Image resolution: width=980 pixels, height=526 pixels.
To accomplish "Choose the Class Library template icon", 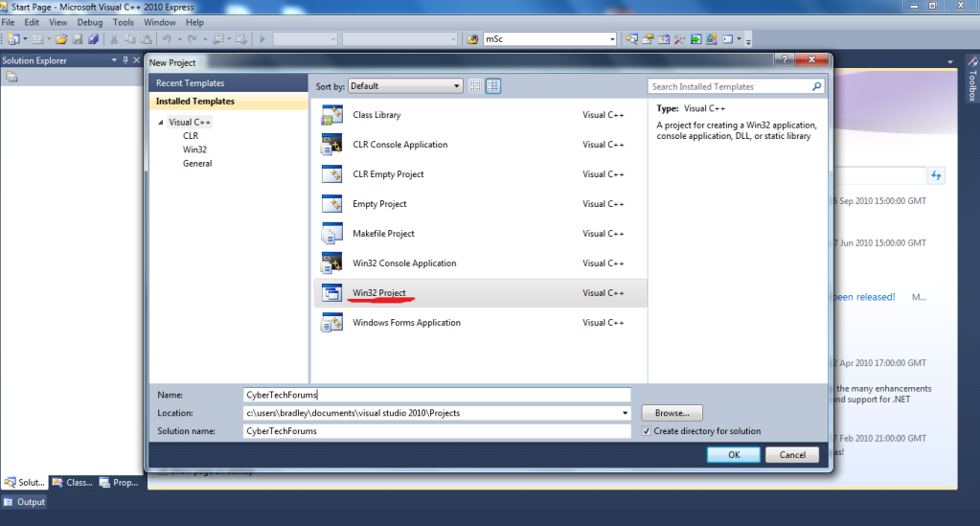I will (x=331, y=115).
